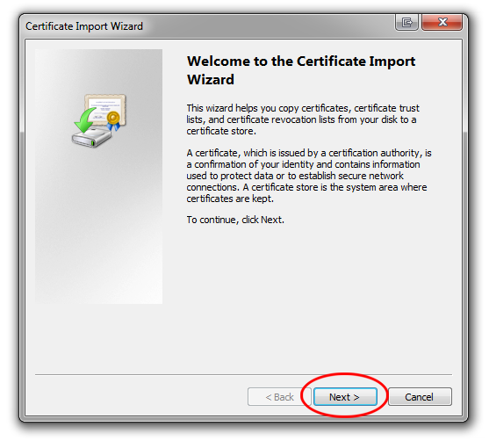489x448 pixels.
Task: Click the restore icon in the title bar
Action: point(406,22)
